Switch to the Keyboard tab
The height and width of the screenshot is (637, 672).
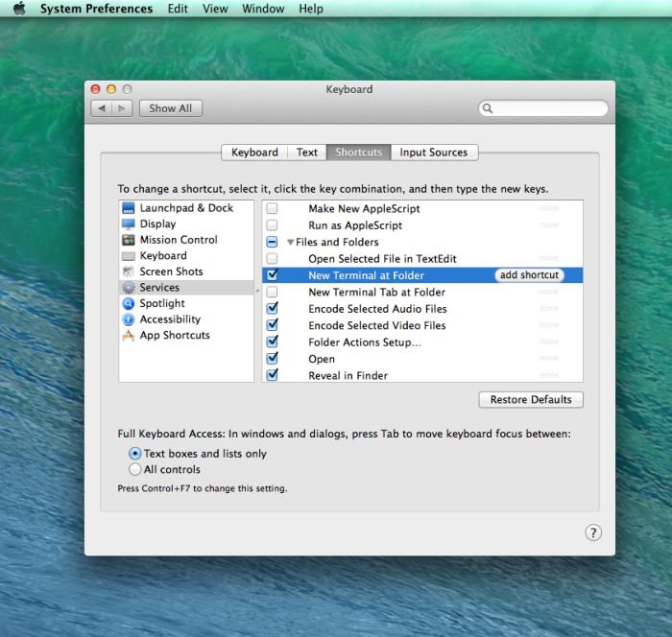tap(254, 153)
